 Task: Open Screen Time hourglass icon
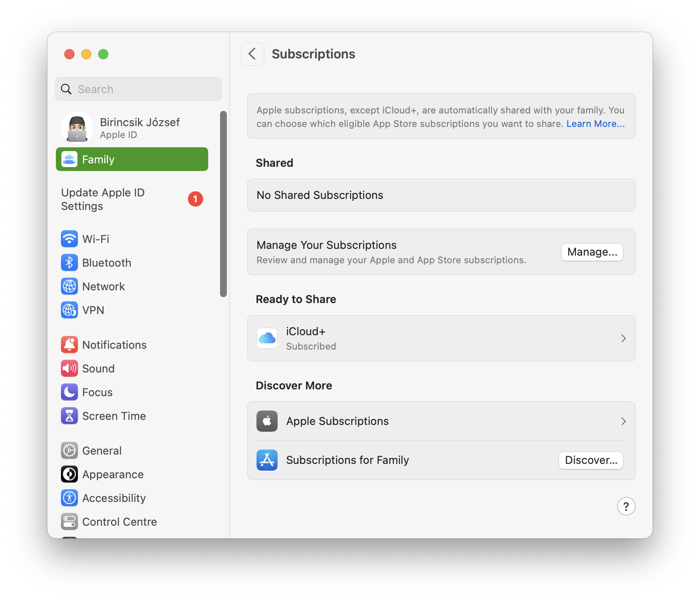pos(69,416)
